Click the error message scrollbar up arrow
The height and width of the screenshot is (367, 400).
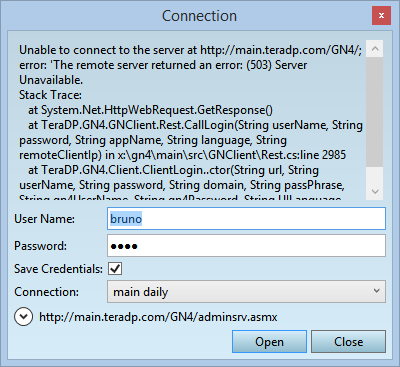click(x=375, y=49)
